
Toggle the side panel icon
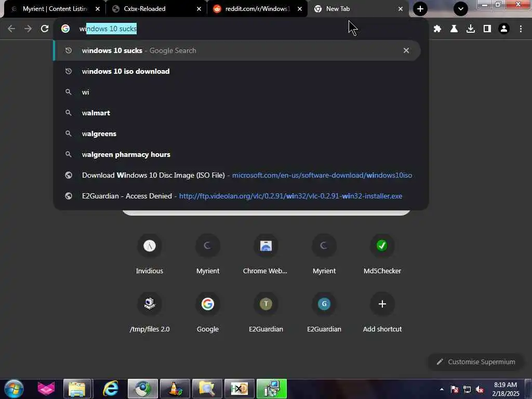[x=487, y=29]
